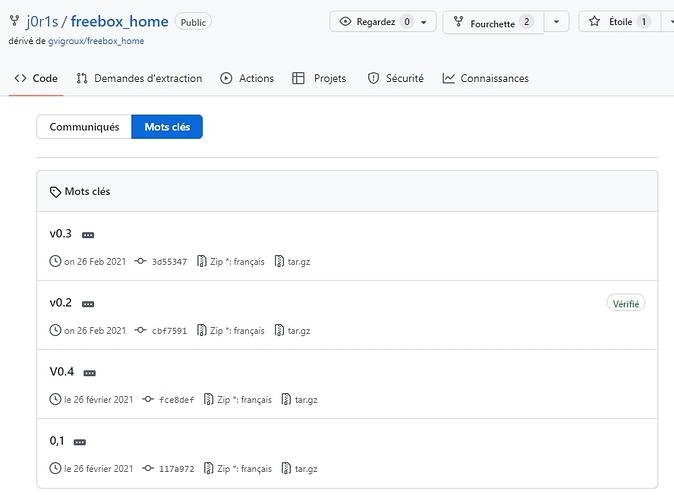
Task: Open commit fce8def
Action: pos(177,400)
